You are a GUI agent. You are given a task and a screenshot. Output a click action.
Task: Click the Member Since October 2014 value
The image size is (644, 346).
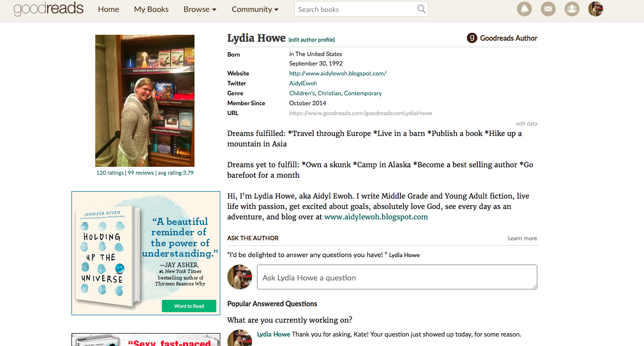click(308, 103)
